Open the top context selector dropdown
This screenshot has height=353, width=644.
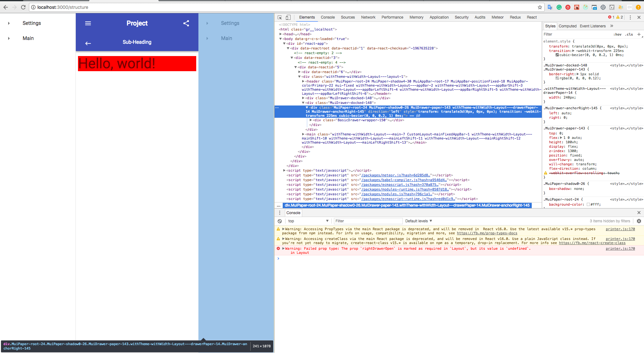pos(308,221)
